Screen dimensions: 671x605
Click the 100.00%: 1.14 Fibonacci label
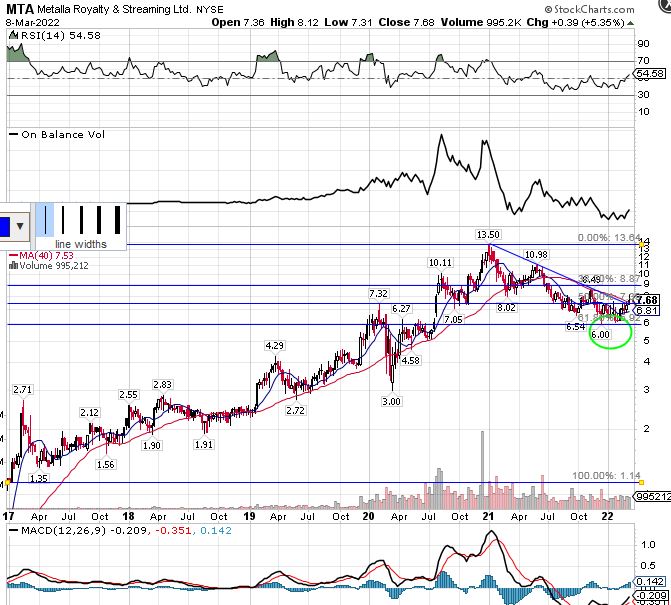tap(606, 475)
